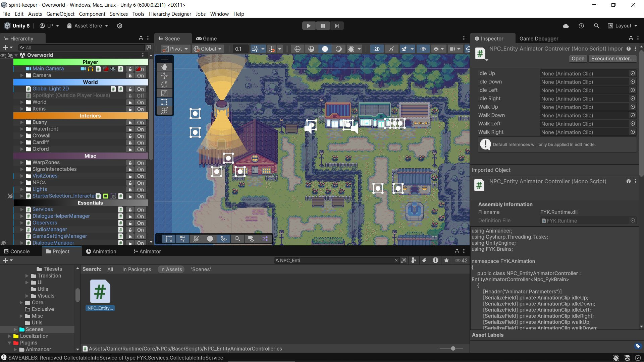Click the Open script button

tap(578, 59)
